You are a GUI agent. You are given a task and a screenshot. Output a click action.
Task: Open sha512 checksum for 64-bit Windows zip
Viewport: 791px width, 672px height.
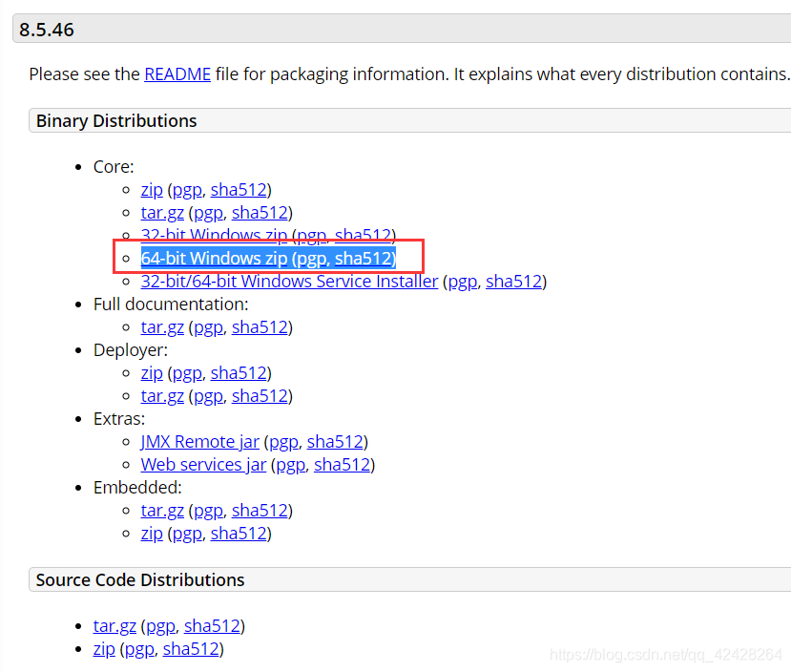tap(364, 259)
